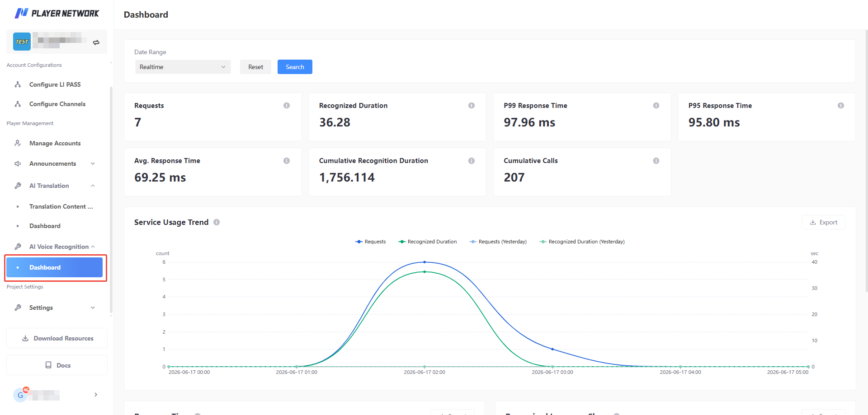Expand the Announcements menu chevron
This screenshot has height=415, width=868.
(x=93, y=163)
